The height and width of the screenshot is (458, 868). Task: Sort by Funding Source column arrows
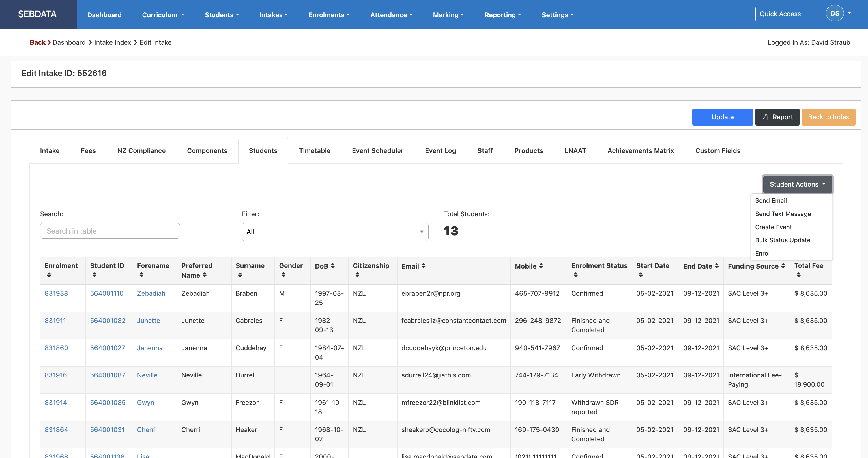coord(783,266)
